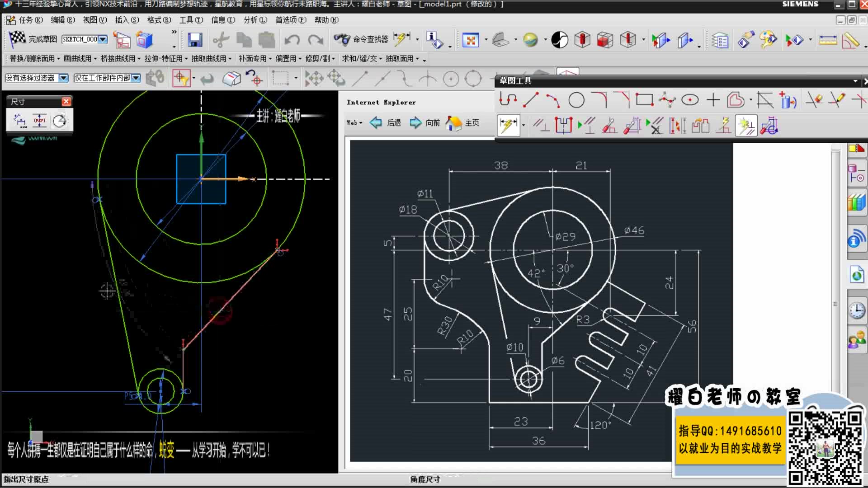Toggle reference dimension in 尺寸 dialog
The height and width of the screenshot is (488, 868).
point(40,121)
